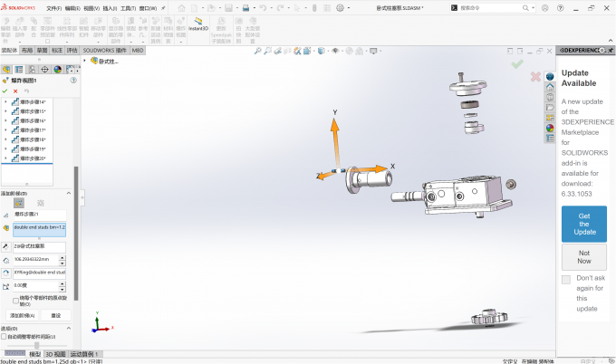
Task: Open DisplayManager color ball tab icon
Action: [58, 70]
